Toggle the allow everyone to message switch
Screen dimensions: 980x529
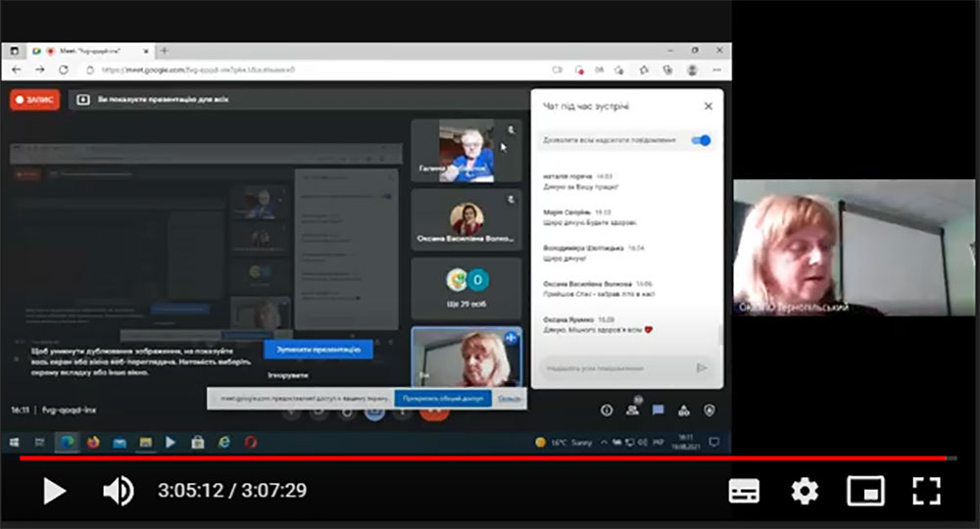click(x=702, y=140)
